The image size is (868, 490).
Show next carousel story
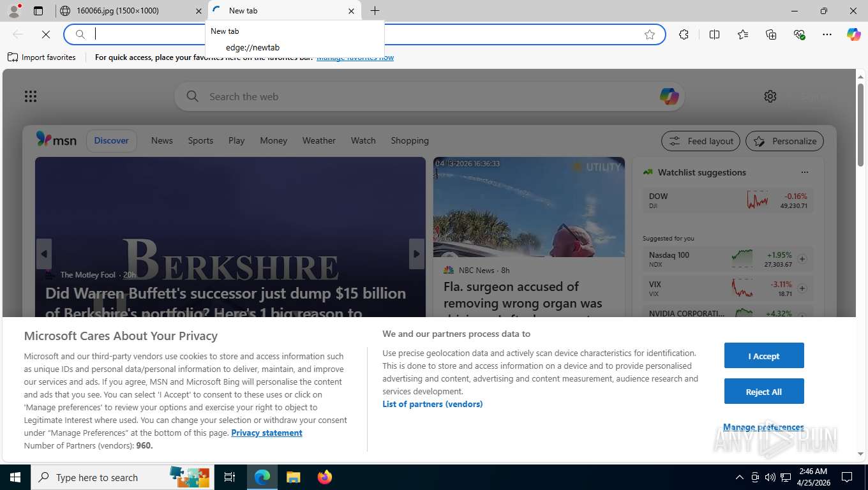[x=417, y=254]
